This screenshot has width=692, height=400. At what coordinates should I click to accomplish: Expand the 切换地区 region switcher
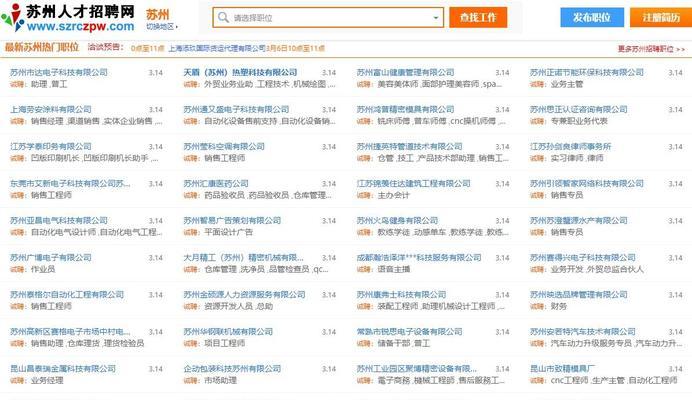[162, 27]
